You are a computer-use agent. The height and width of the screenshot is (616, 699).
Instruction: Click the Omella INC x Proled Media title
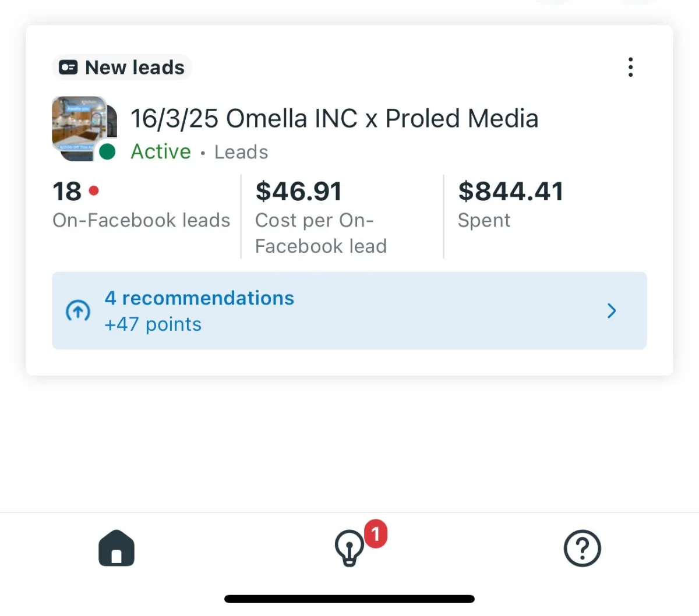coord(334,119)
